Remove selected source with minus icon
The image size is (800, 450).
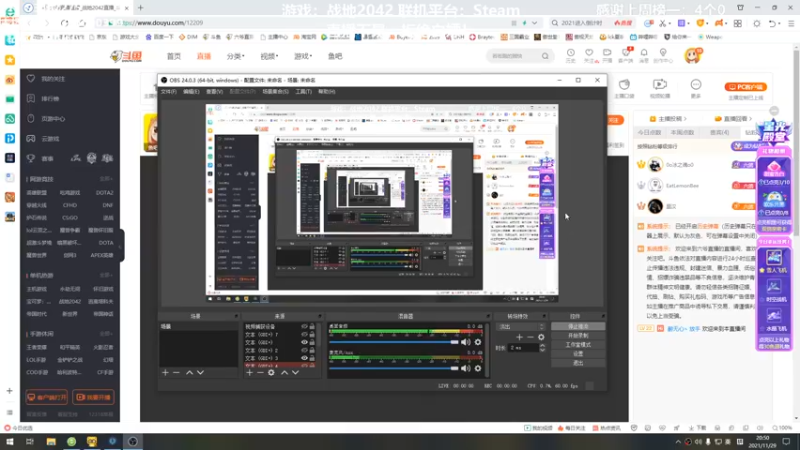(260, 373)
